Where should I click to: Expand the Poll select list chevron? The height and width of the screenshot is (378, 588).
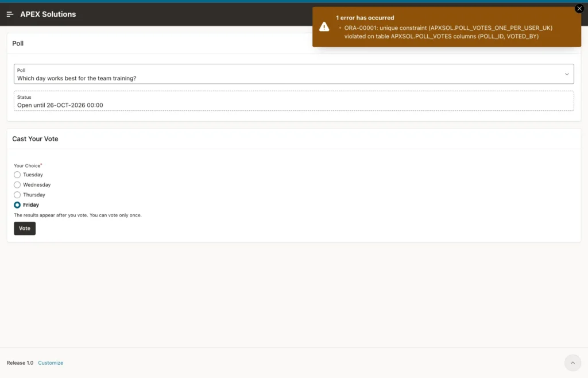click(567, 74)
